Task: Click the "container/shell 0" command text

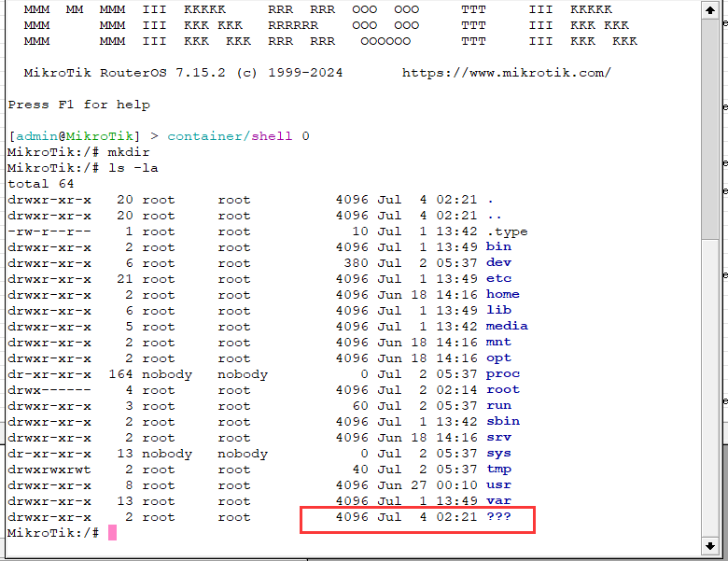Action: 238,136
